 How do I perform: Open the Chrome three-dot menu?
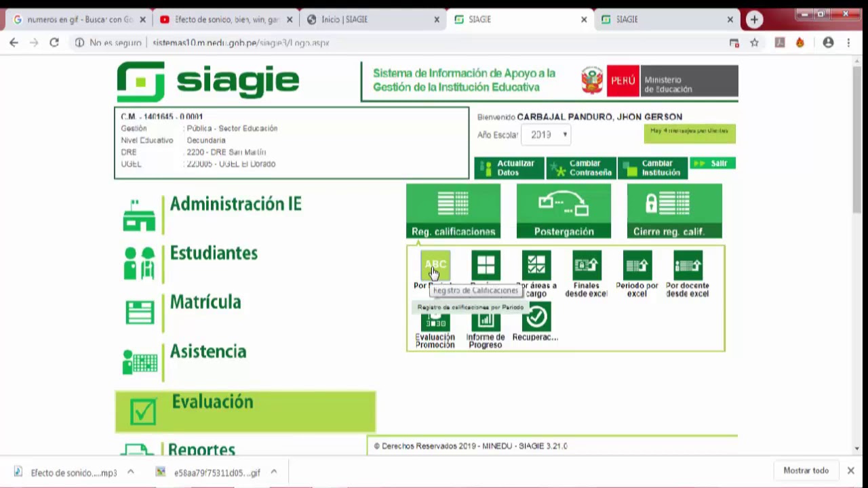coord(848,43)
